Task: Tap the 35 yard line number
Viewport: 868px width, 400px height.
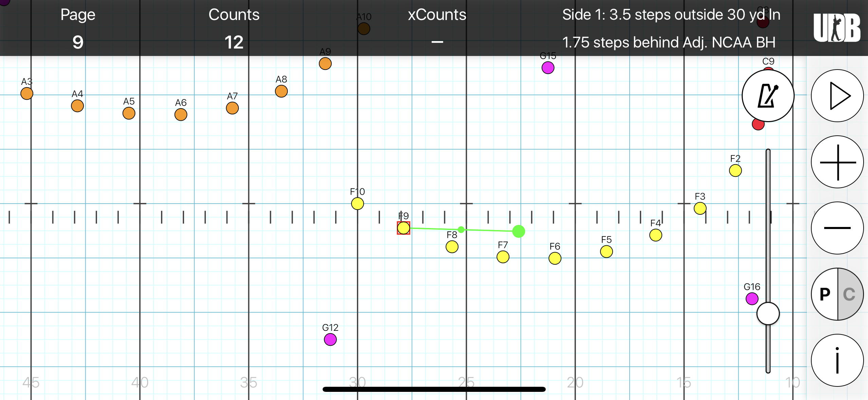Action: click(x=249, y=383)
